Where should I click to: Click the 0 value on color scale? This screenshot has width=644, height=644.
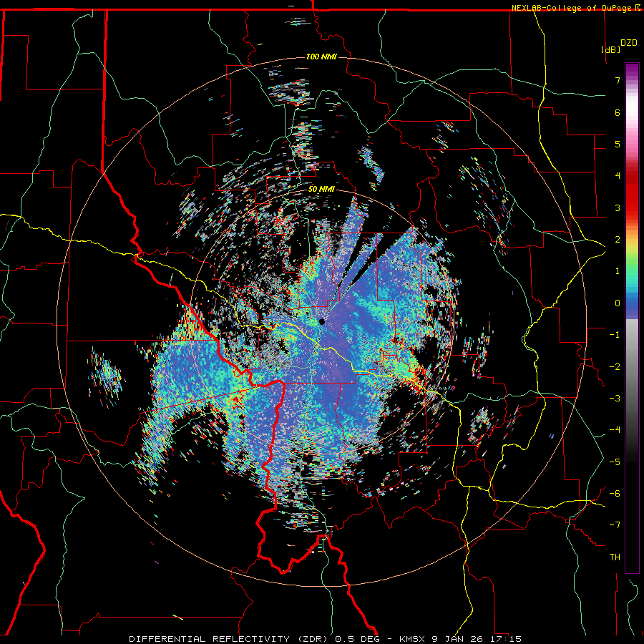point(618,303)
